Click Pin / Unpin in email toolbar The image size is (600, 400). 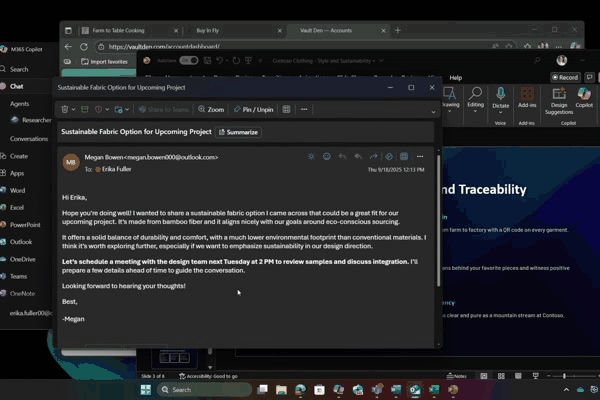coord(253,109)
